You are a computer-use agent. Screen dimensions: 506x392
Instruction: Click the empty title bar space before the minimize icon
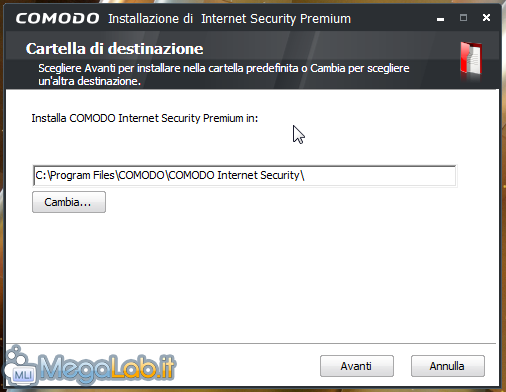click(x=392, y=19)
